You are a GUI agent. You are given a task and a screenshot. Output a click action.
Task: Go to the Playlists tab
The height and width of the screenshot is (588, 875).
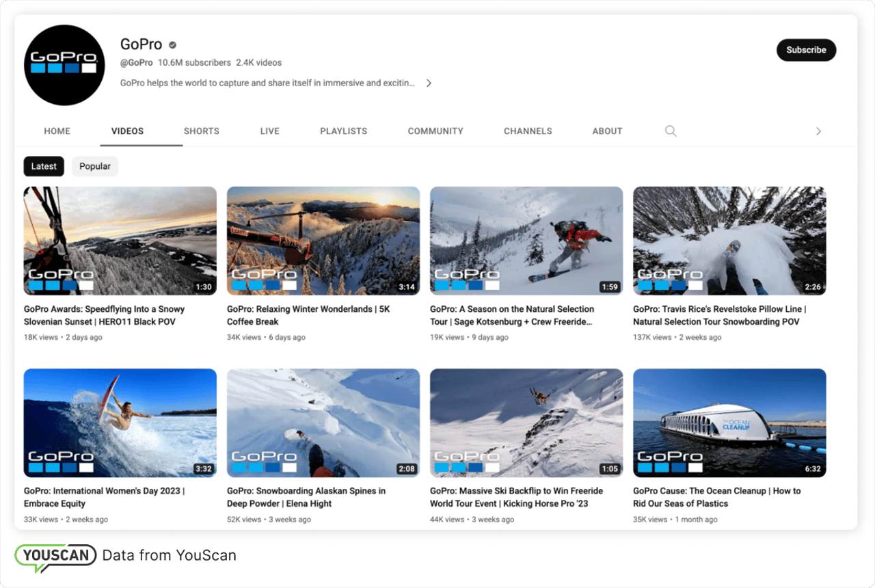pyautogui.click(x=343, y=131)
